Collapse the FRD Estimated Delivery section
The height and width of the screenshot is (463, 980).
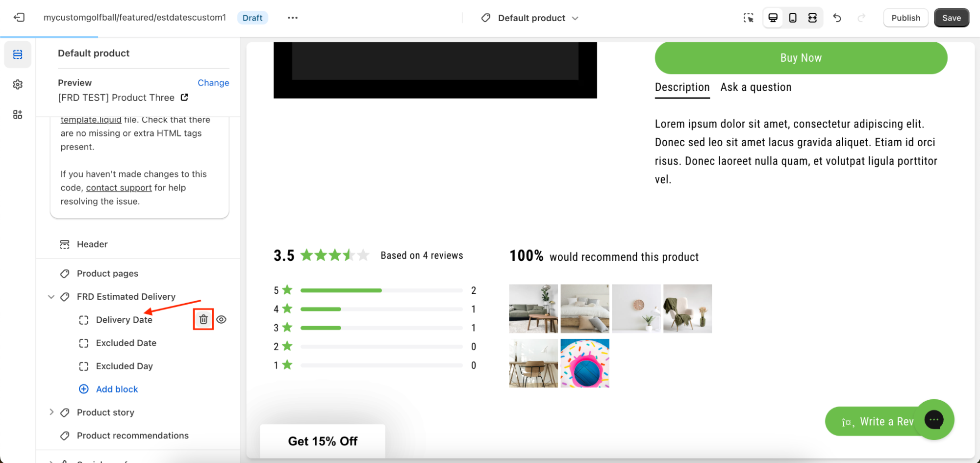[x=51, y=297]
